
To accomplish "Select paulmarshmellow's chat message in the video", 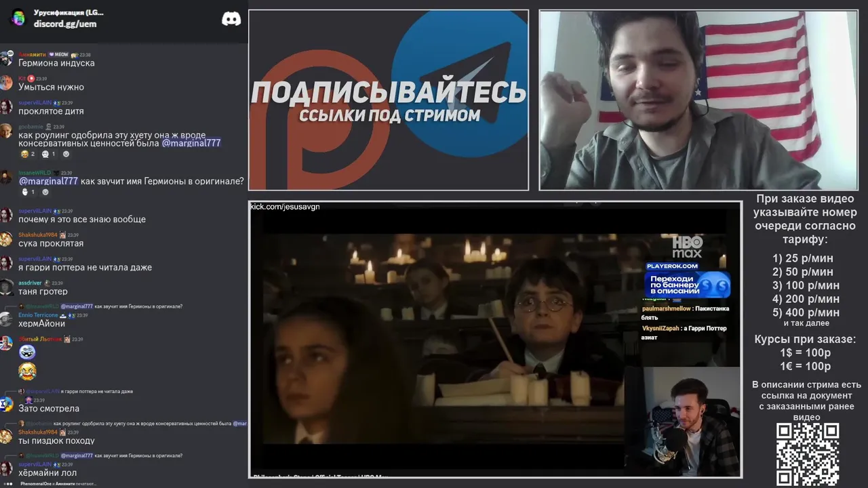I will tap(685, 312).
